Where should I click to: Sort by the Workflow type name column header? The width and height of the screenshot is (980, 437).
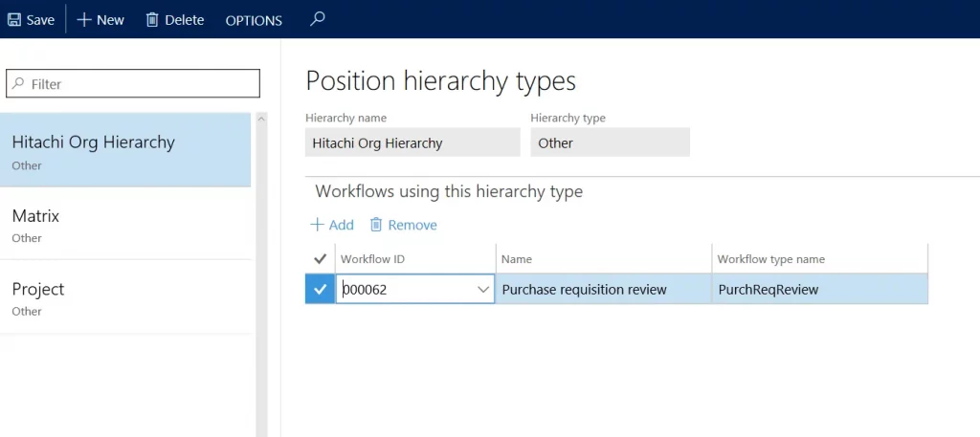[771, 259]
